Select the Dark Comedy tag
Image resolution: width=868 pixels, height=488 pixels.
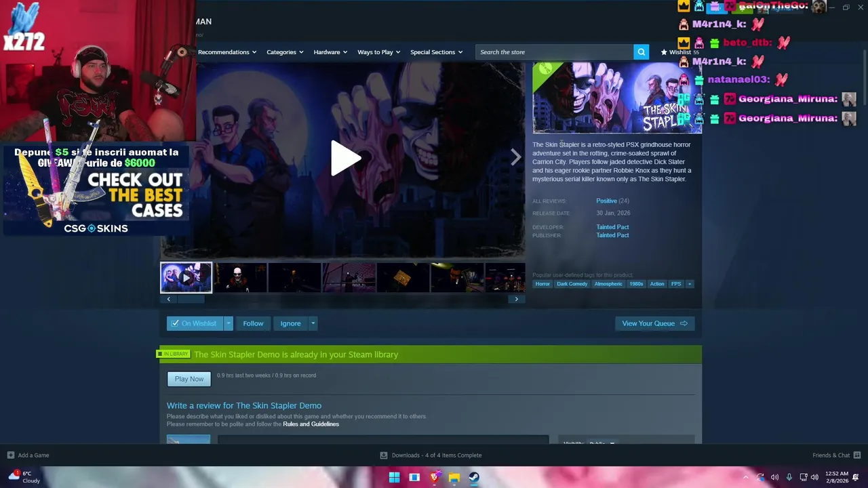pyautogui.click(x=572, y=284)
